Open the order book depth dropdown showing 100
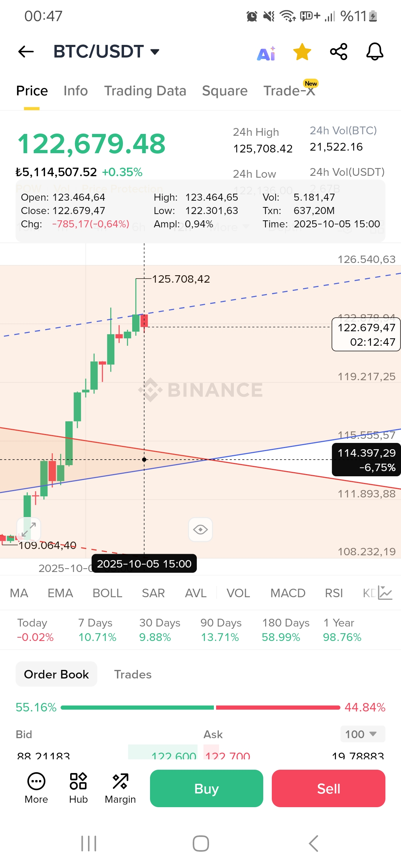This screenshot has height=868, width=401. tap(362, 734)
